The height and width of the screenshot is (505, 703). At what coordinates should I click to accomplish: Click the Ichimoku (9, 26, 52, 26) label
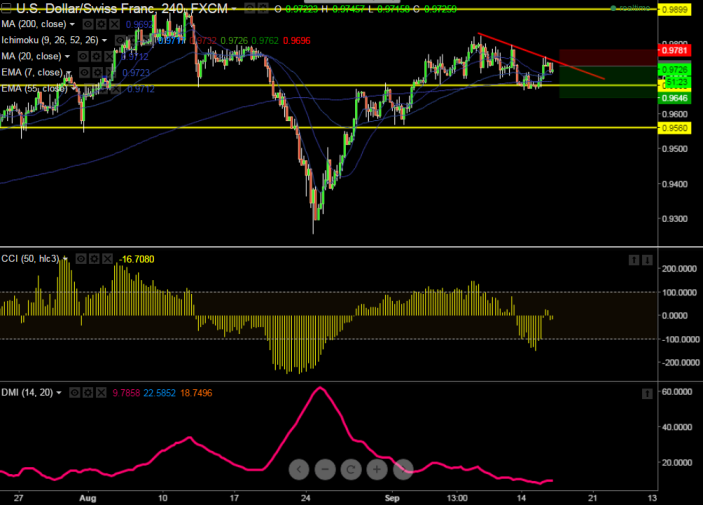point(50,40)
